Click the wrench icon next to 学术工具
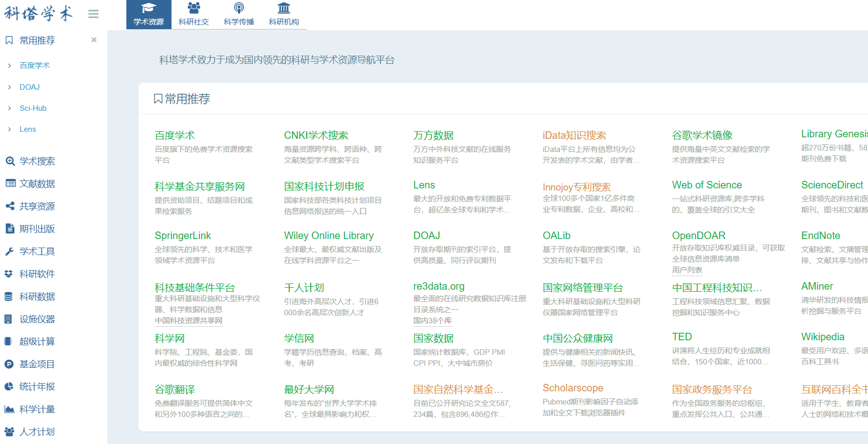 tap(10, 251)
